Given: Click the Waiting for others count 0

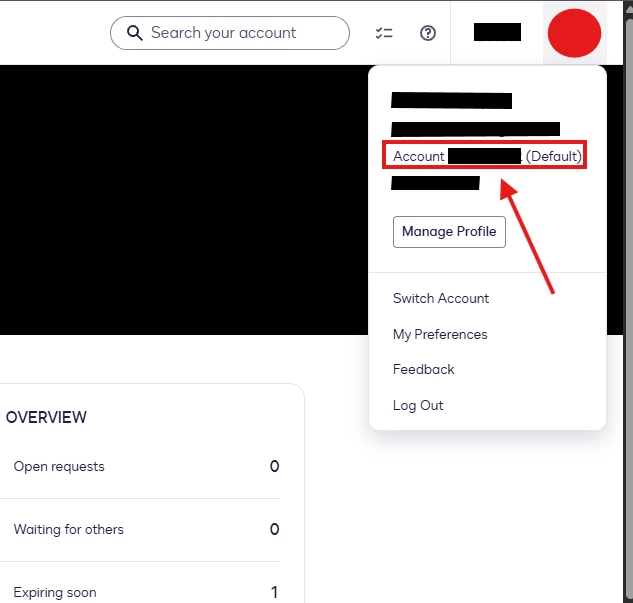Looking at the screenshot, I should (x=275, y=529).
